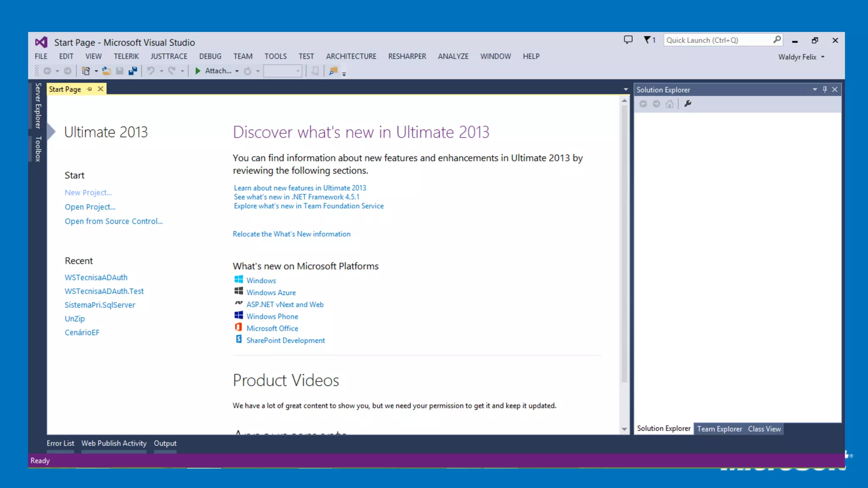868x488 pixels.
Task: Switch to the Team Explorer tab
Action: click(x=719, y=429)
